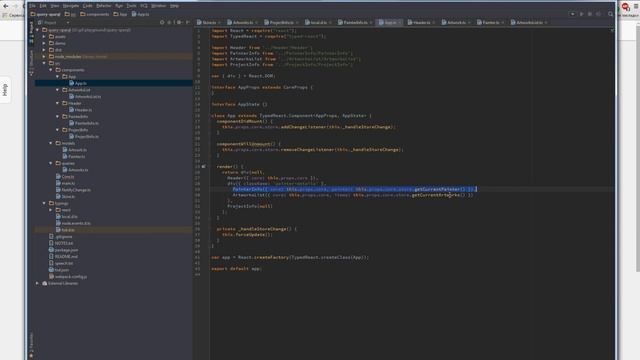Open the VCS menu
This screenshot has height=360, width=640.
coord(144,6)
